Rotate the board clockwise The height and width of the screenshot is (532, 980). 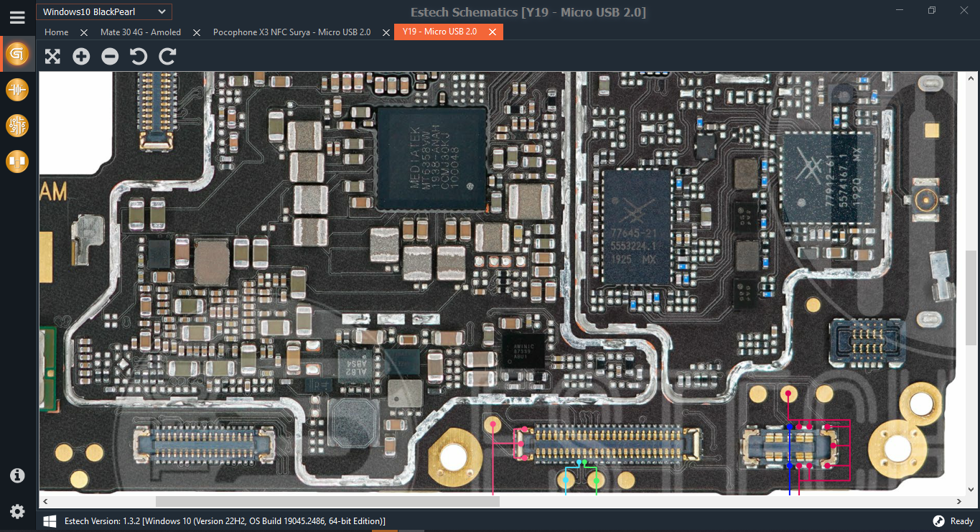[x=167, y=56]
